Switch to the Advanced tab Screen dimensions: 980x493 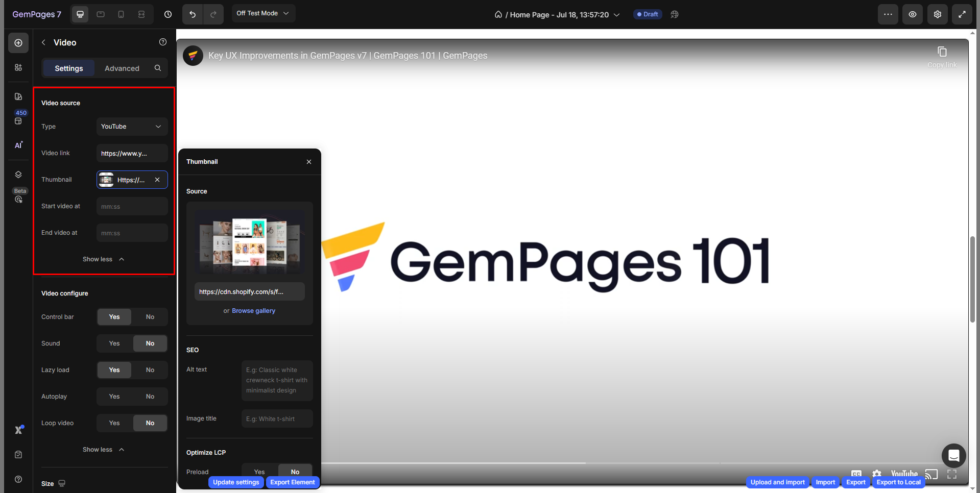click(x=122, y=68)
